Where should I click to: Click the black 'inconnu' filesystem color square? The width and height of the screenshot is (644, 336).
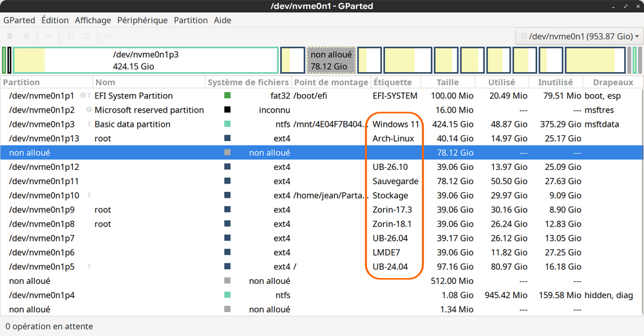(227, 109)
